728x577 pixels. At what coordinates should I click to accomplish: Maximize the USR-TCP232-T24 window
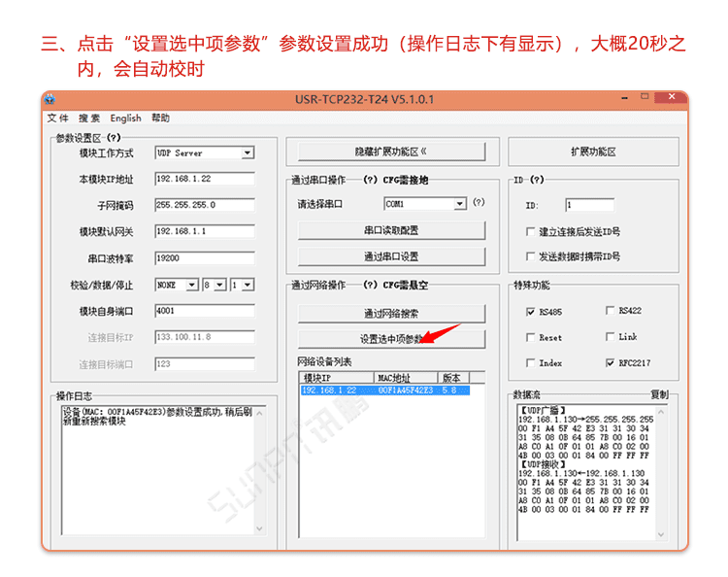click(x=645, y=96)
